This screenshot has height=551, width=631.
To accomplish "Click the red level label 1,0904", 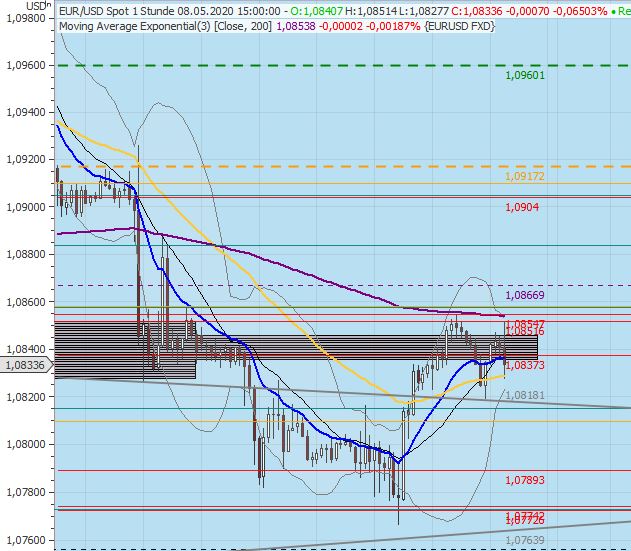I will 522,207.
